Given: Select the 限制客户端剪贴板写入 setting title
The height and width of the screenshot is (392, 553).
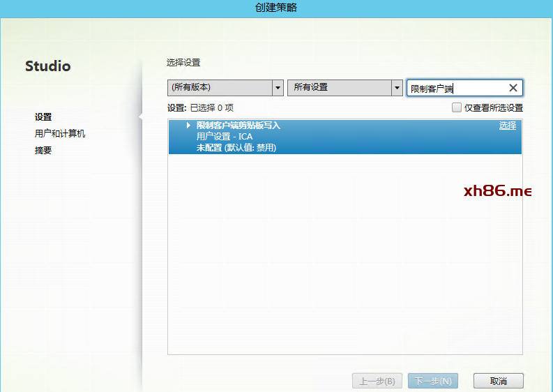Looking at the screenshot, I should pyautogui.click(x=238, y=126).
